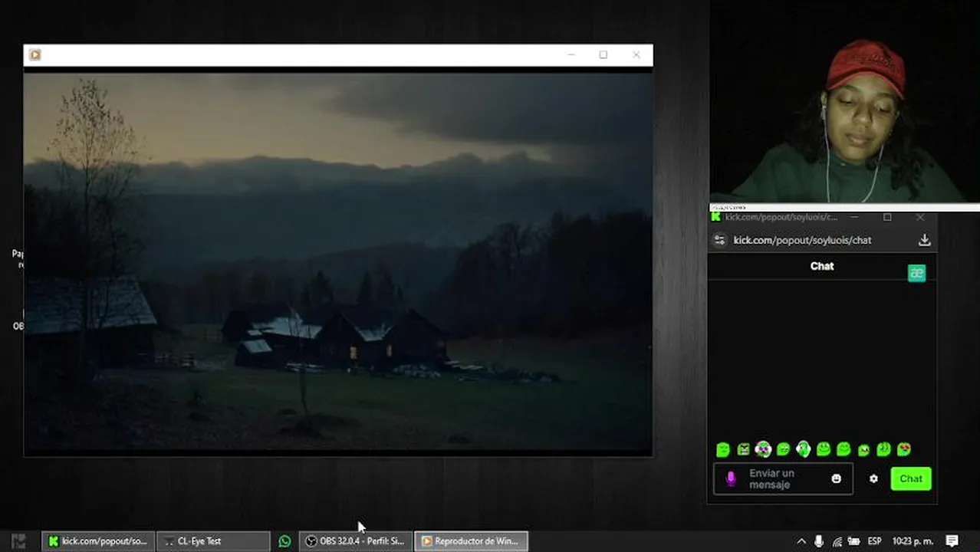Open network status icon in system tray
The height and width of the screenshot is (552, 980).
click(837, 541)
